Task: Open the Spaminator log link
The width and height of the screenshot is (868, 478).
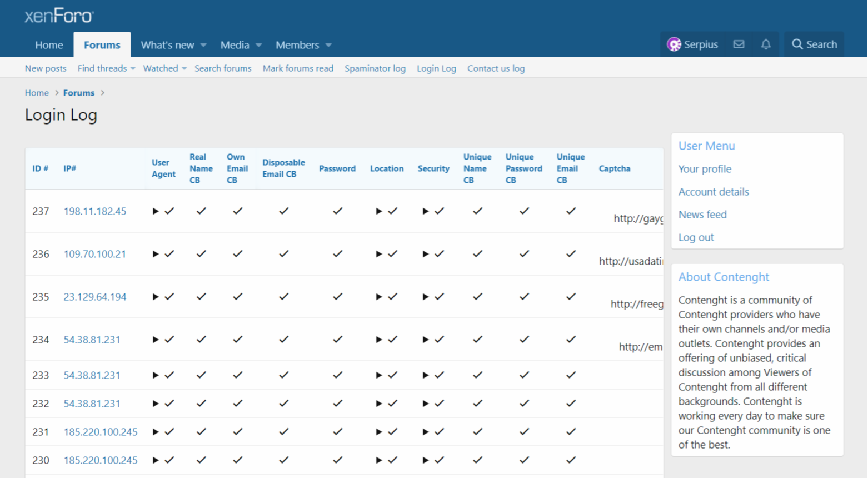Action: (x=375, y=68)
